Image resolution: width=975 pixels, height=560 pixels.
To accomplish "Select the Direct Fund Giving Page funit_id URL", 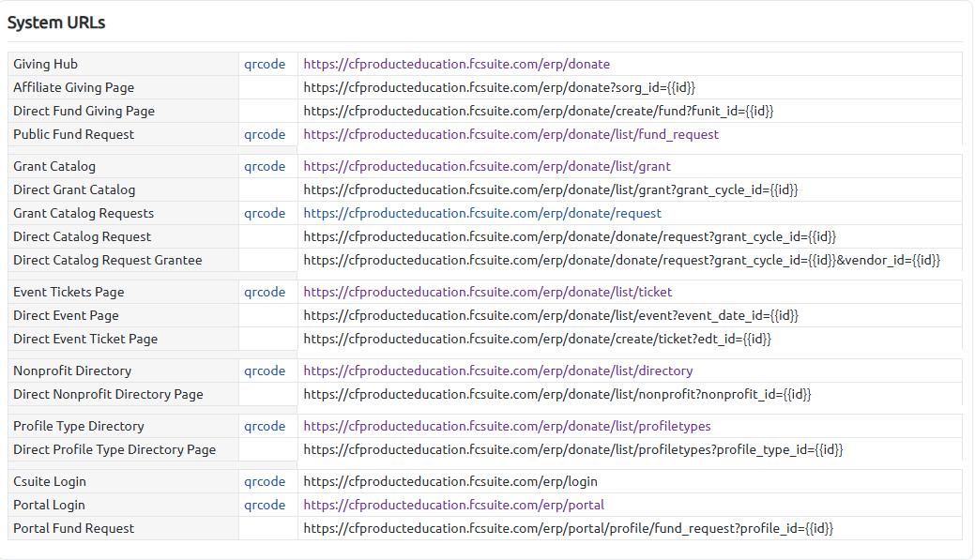I will click(539, 112).
